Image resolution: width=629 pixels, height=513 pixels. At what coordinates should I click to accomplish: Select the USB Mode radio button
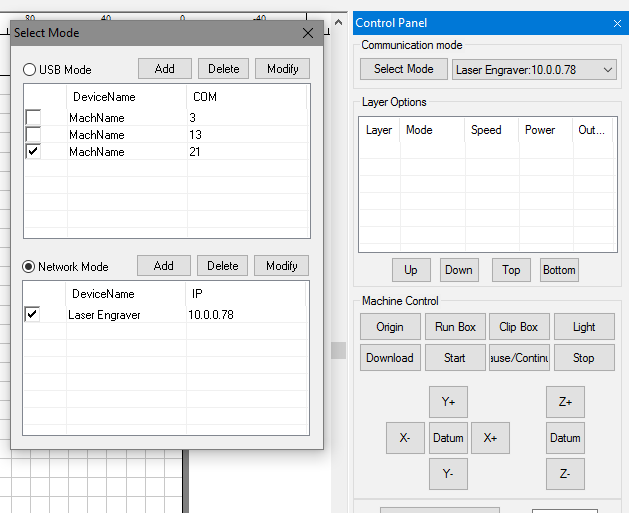point(29,70)
